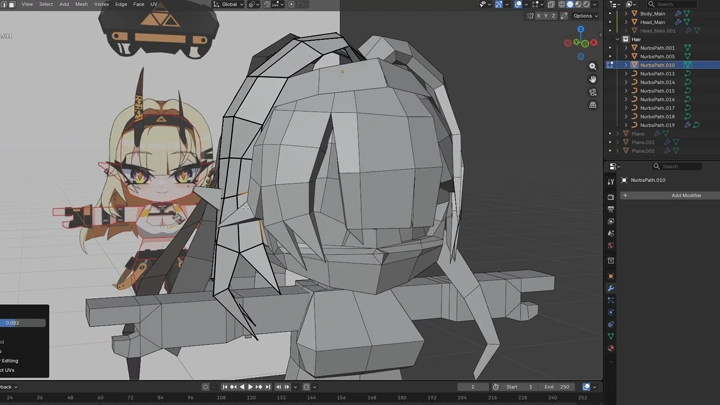Open the Edge menu

(x=121, y=4)
